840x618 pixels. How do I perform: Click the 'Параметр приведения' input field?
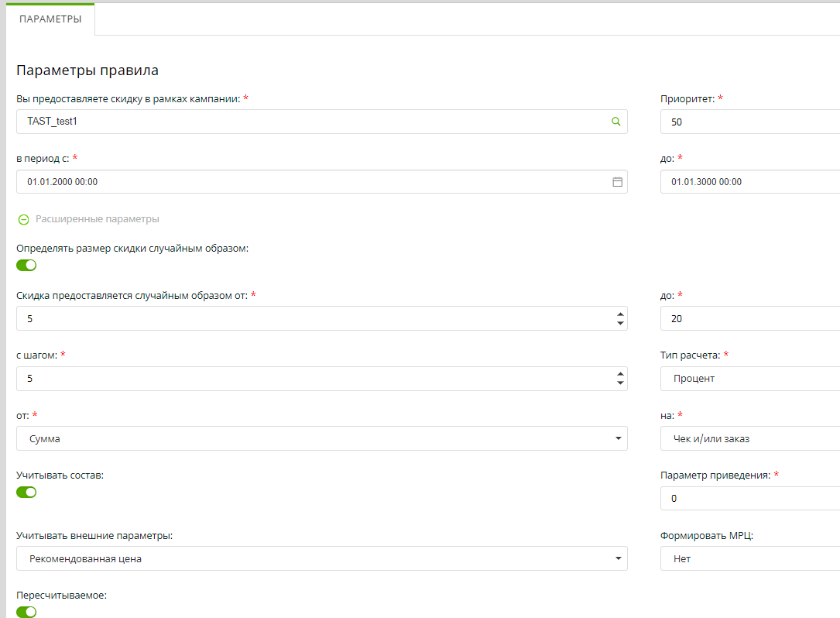click(748, 499)
